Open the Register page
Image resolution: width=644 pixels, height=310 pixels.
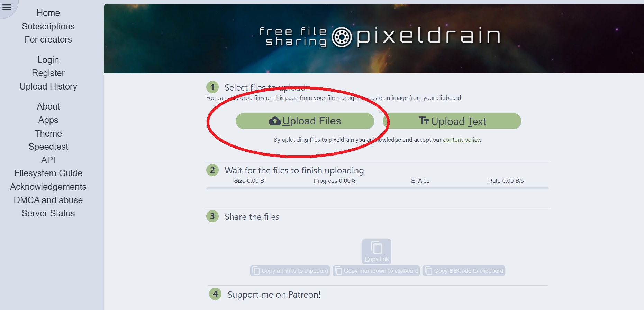48,73
